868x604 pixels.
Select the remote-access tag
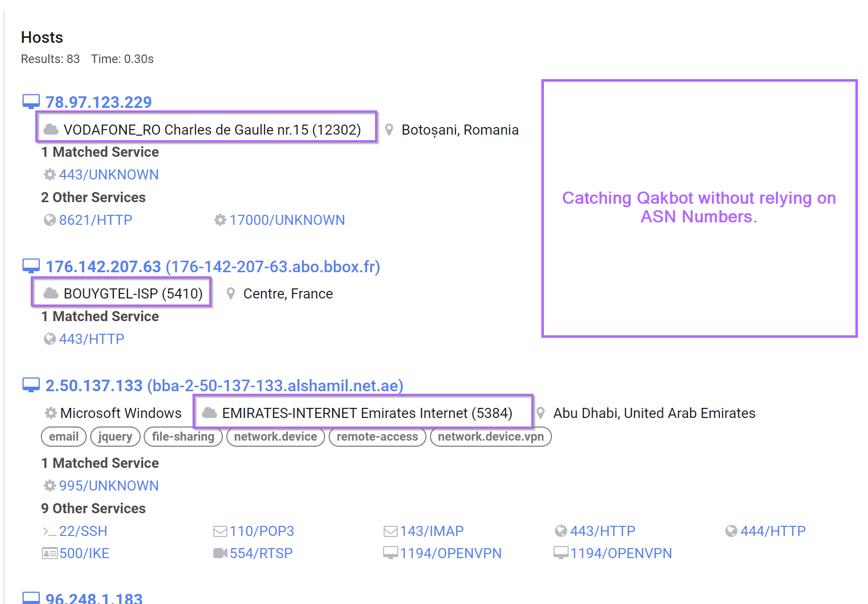point(378,437)
